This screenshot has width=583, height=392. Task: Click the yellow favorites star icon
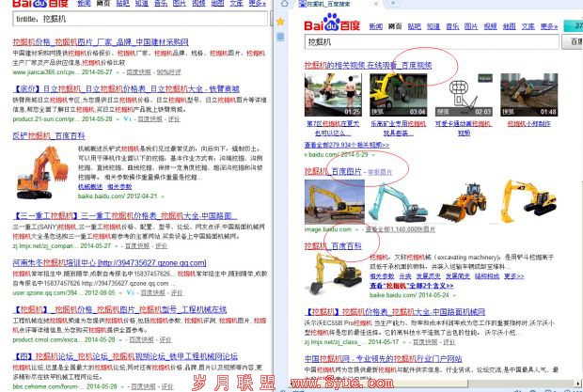click(x=280, y=22)
